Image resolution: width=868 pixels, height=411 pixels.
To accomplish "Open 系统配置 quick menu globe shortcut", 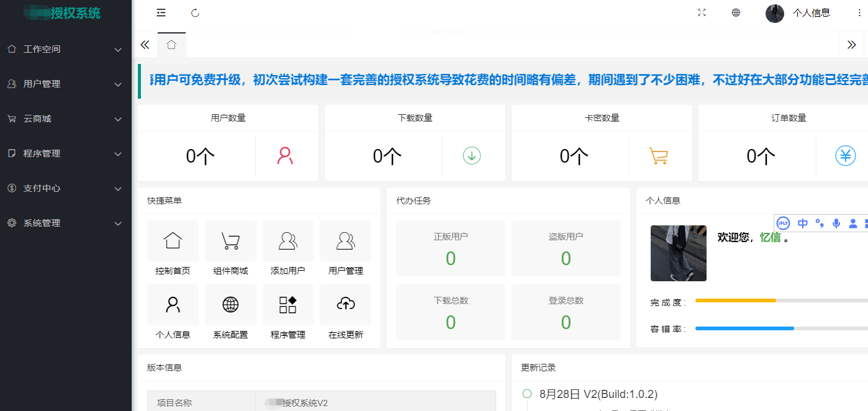I will (x=230, y=312).
